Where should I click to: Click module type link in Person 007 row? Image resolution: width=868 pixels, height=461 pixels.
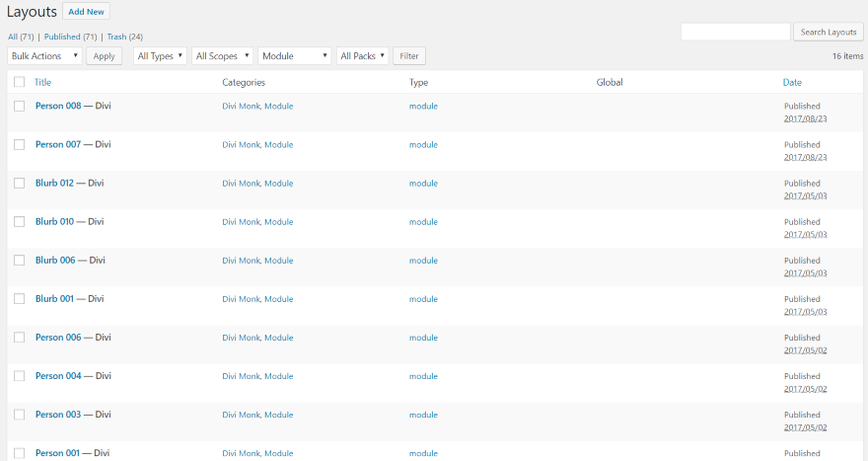[x=423, y=144]
